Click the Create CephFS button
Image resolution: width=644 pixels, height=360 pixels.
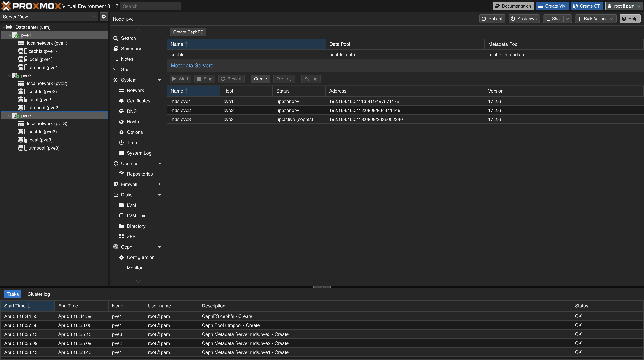click(188, 32)
